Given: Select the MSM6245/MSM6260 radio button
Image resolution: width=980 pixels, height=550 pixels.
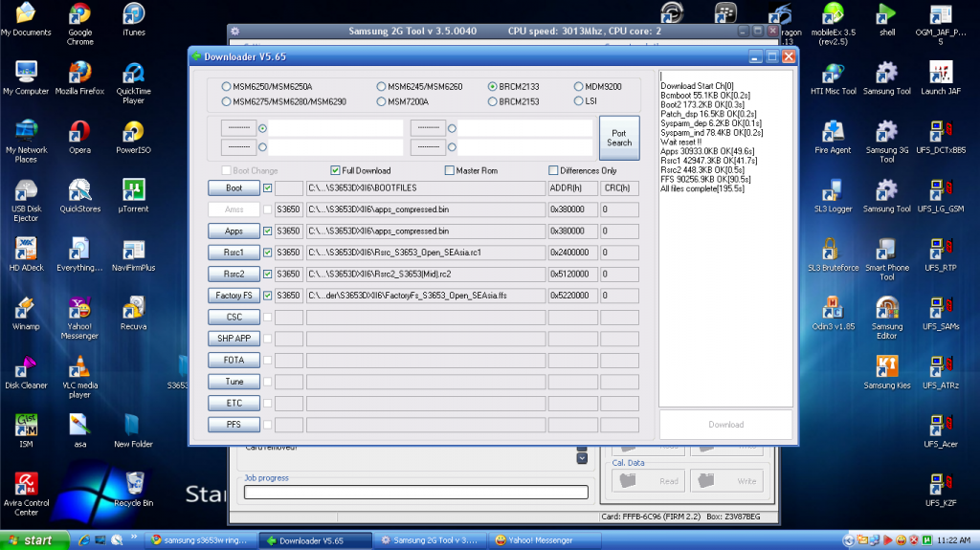Looking at the screenshot, I should click(381, 86).
